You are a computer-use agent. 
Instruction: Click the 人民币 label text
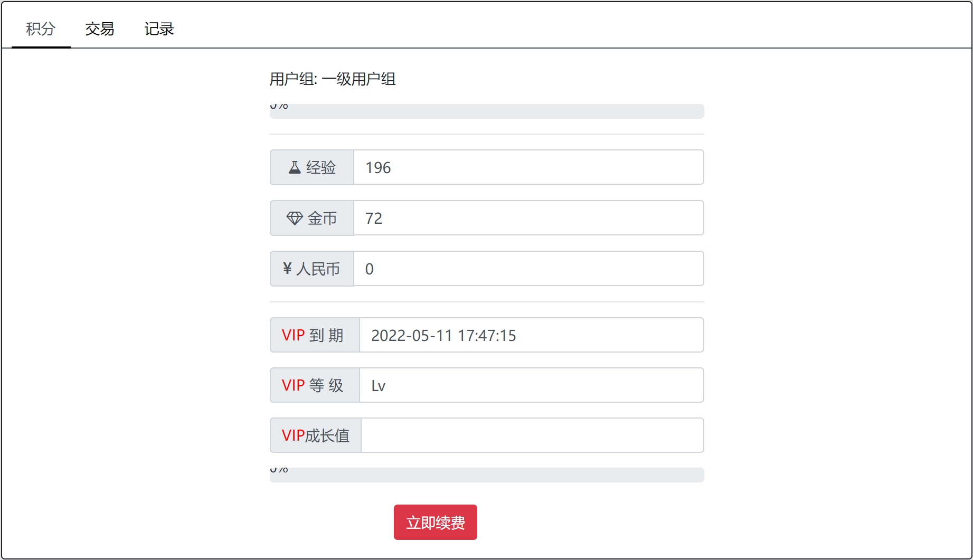coord(318,269)
